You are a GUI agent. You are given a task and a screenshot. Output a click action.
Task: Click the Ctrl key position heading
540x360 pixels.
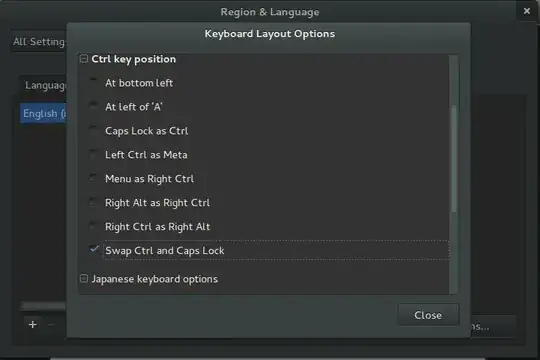pos(134,59)
